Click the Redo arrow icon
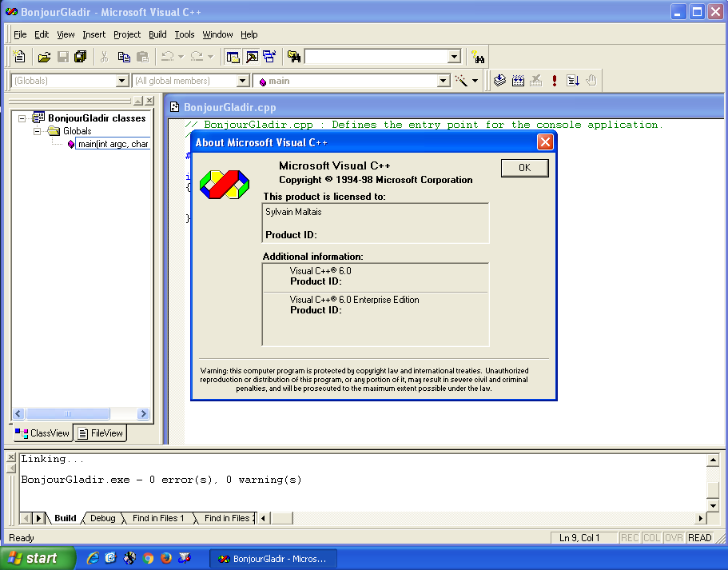This screenshot has height=570, width=728. pos(197,57)
